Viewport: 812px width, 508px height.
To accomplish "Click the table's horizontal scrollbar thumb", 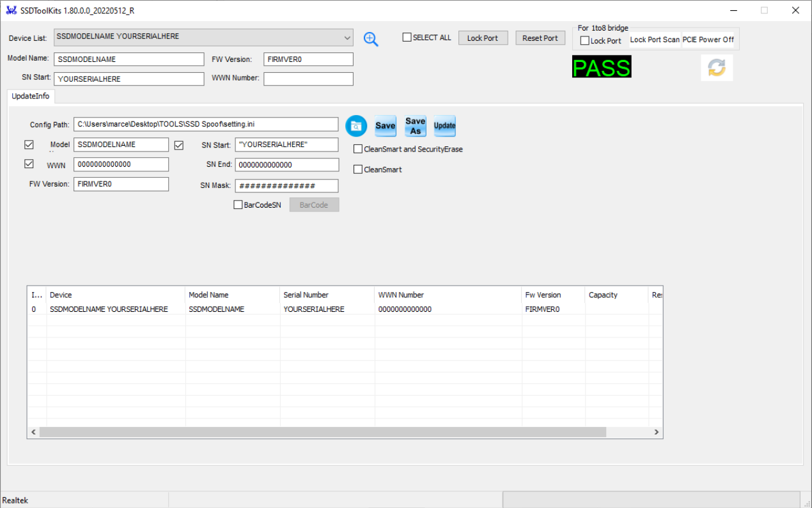I will 322,433.
